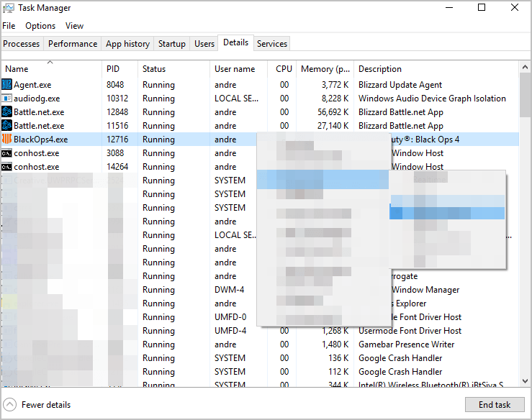Switch to the Performance tab
532x420 pixels.
73,44
